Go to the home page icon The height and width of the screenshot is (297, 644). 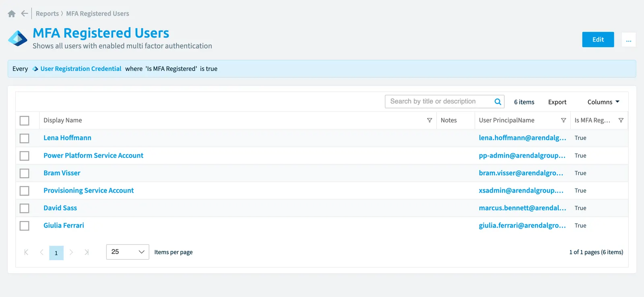click(12, 14)
